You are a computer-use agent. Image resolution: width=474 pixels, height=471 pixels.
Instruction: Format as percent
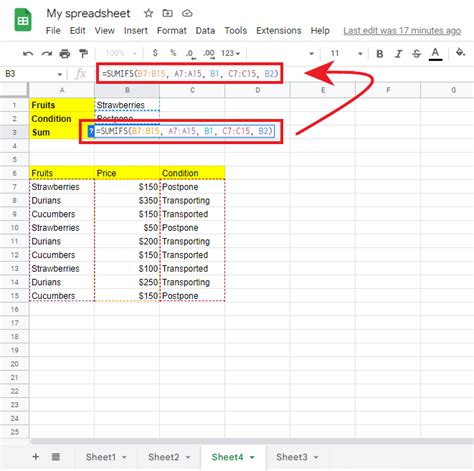coord(173,53)
